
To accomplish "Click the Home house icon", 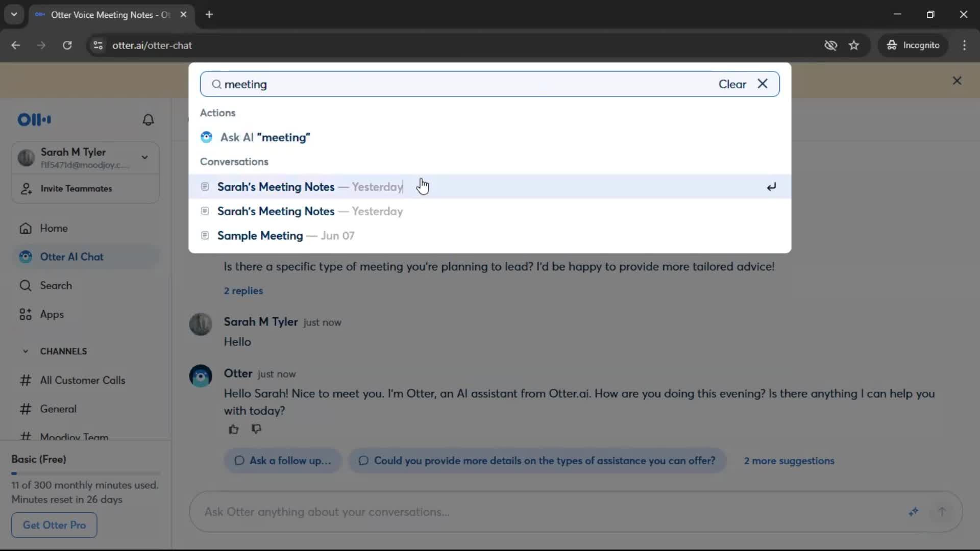I will click(x=26, y=228).
